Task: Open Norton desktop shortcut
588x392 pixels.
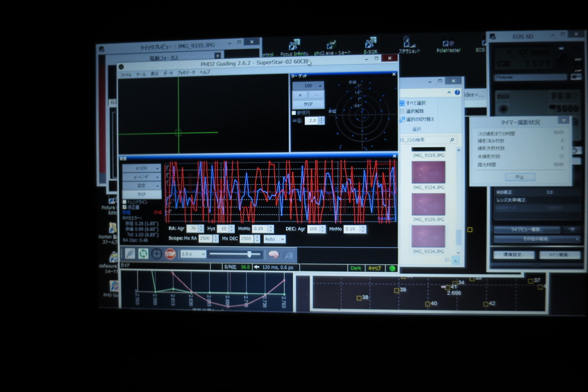Action: (110, 234)
